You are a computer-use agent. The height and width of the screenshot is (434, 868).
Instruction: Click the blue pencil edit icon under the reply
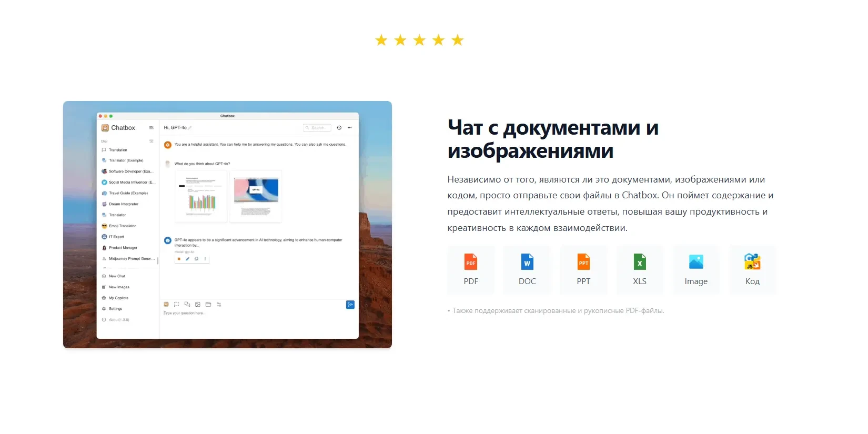pyautogui.click(x=188, y=259)
